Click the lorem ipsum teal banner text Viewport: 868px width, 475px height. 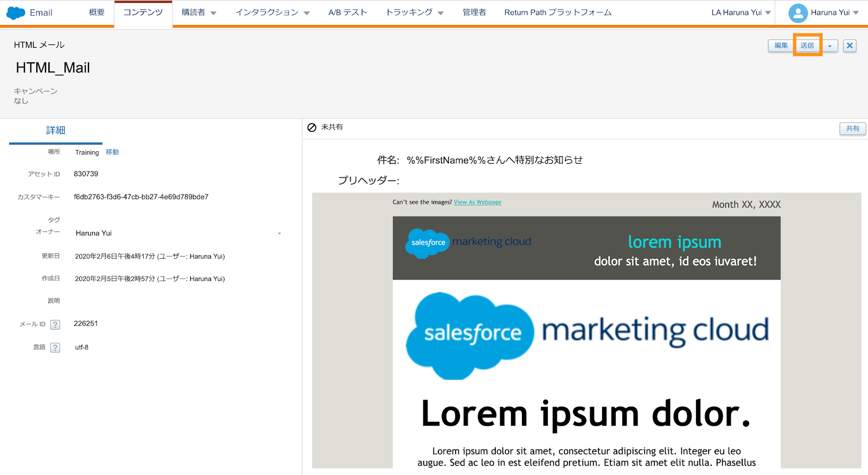674,242
